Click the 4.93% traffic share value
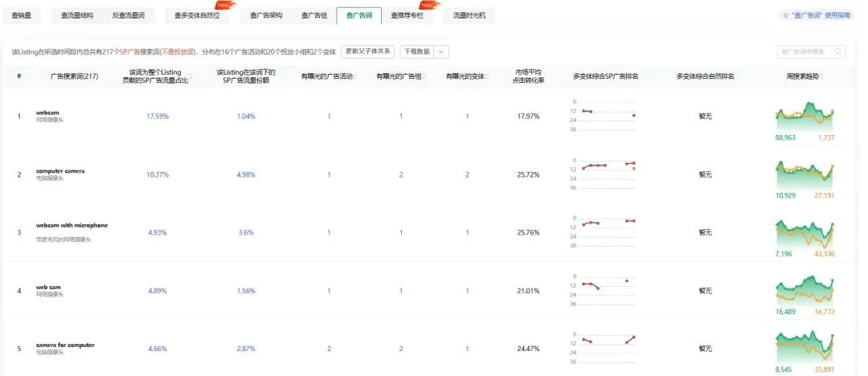The image size is (868, 376). pos(158,232)
